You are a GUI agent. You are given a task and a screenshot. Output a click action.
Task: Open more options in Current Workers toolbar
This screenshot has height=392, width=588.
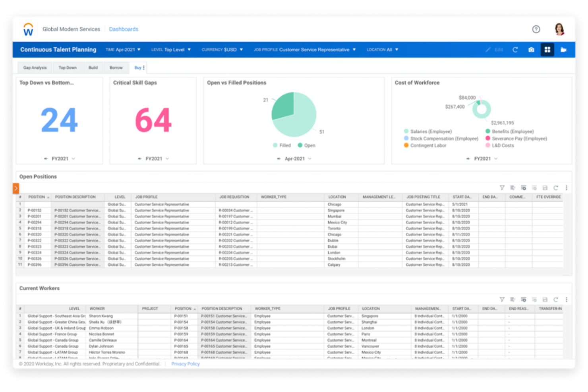(x=567, y=299)
